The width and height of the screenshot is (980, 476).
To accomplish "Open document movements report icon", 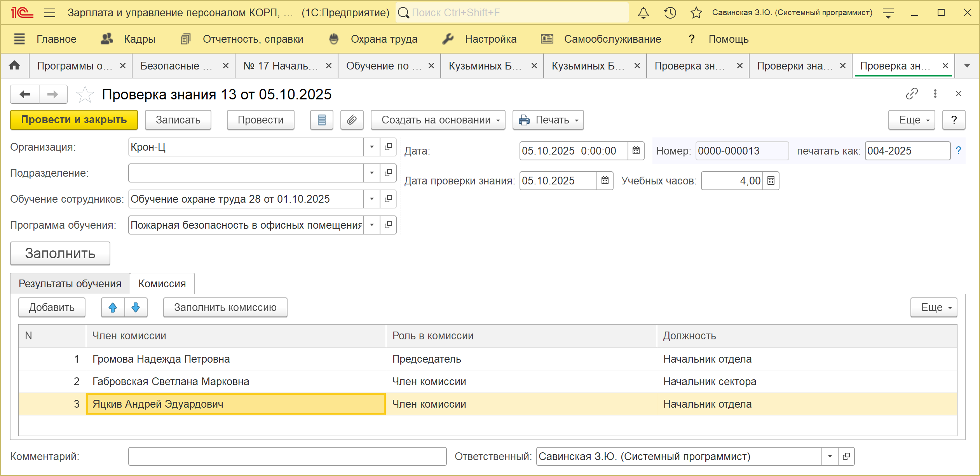I will pos(321,120).
